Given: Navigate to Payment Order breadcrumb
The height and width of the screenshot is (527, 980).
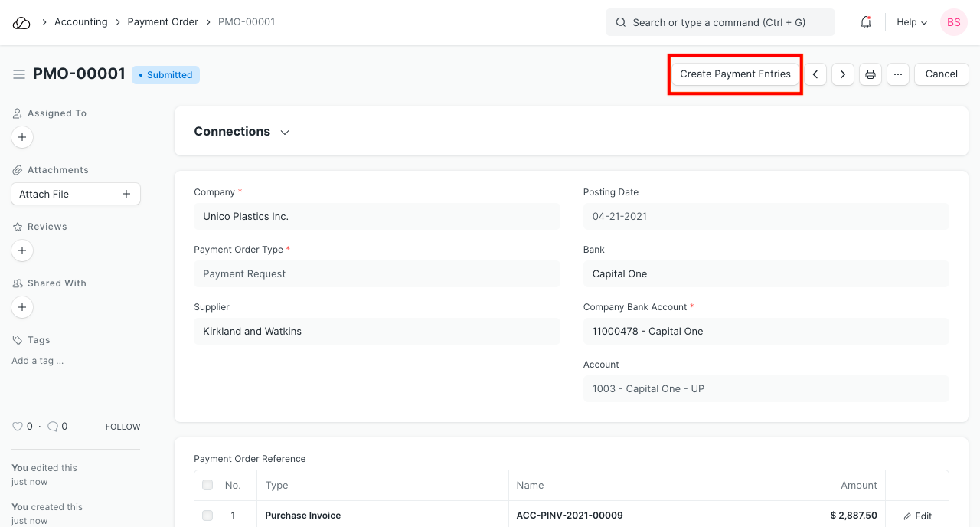Looking at the screenshot, I should 162,22.
